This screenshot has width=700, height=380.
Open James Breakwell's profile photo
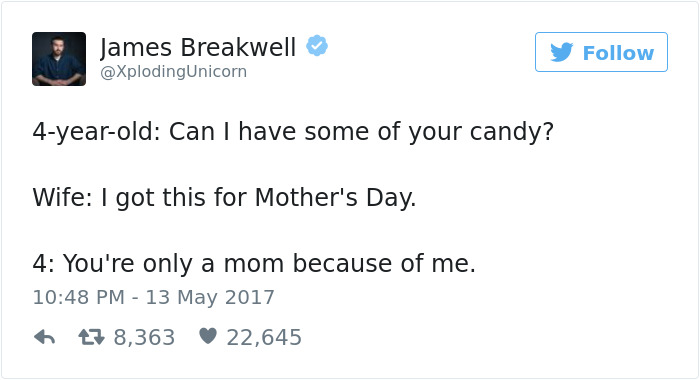pos(59,59)
